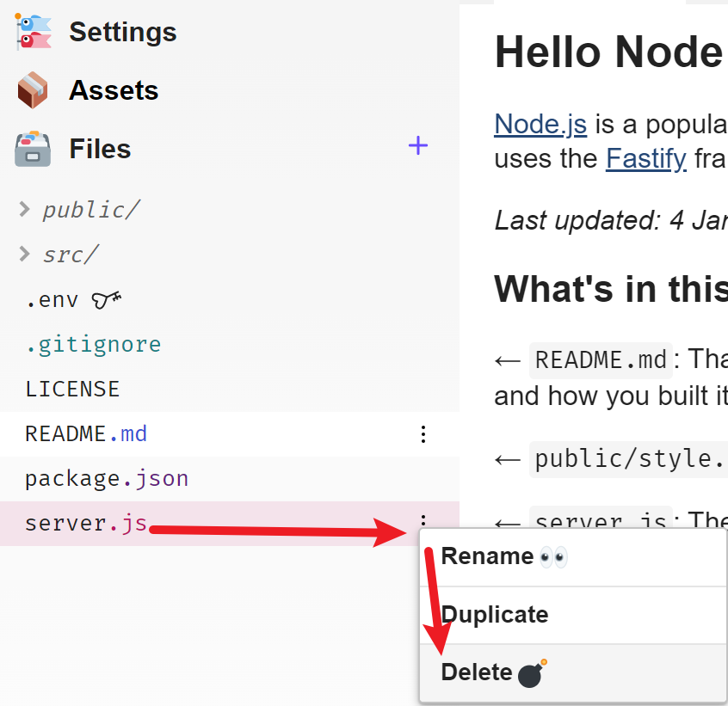Image resolution: width=728 pixels, height=706 pixels.
Task: Select Duplicate in the file menu
Action: point(495,615)
